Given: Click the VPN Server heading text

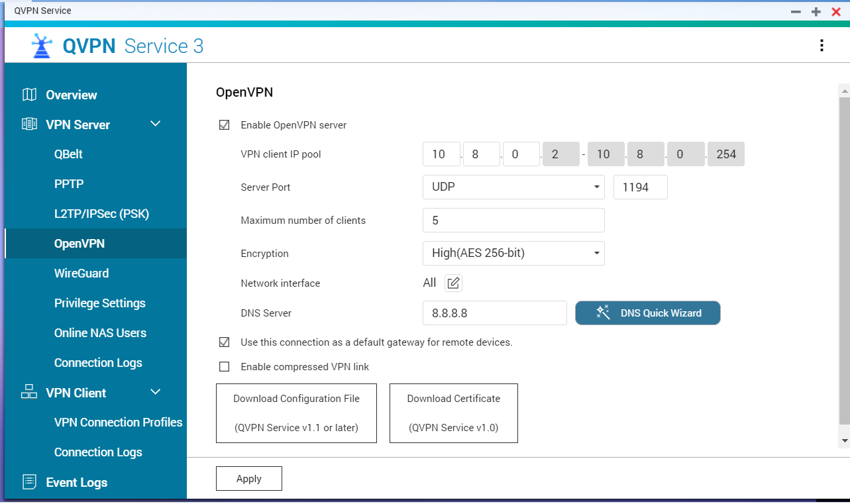Looking at the screenshot, I should (x=78, y=125).
